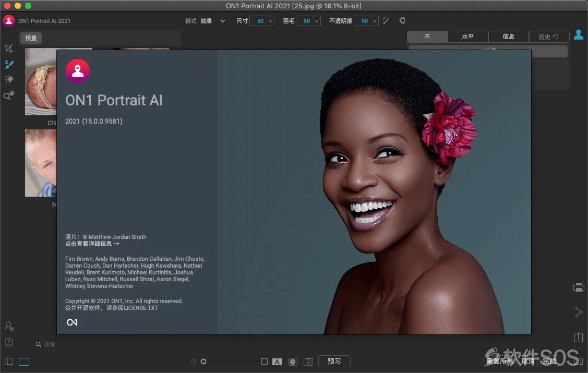The image size is (588, 373).
Task: Switch to the 历史 history tab
Action: pos(549,37)
